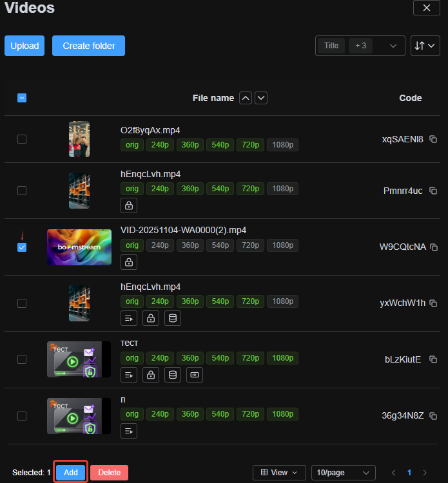The image size is (448, 483).
Task: Click code text W9CQtcNA
Action: 403,247
